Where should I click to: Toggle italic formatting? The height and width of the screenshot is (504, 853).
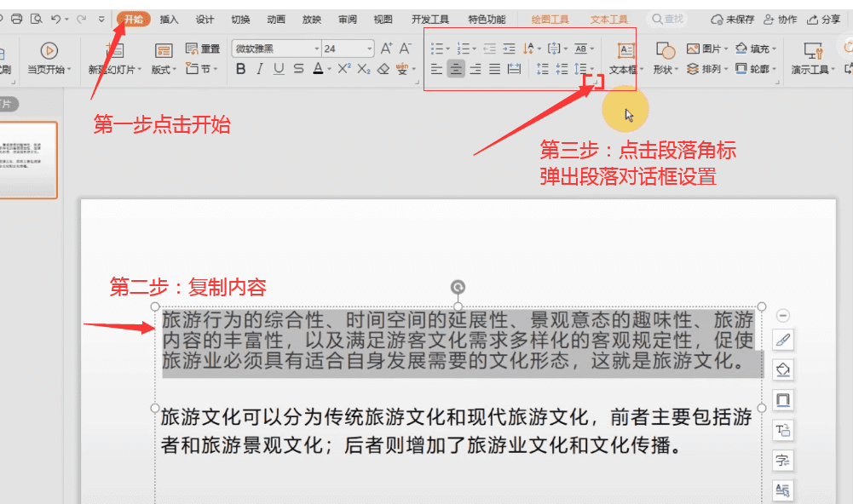(x=259, y=69)
